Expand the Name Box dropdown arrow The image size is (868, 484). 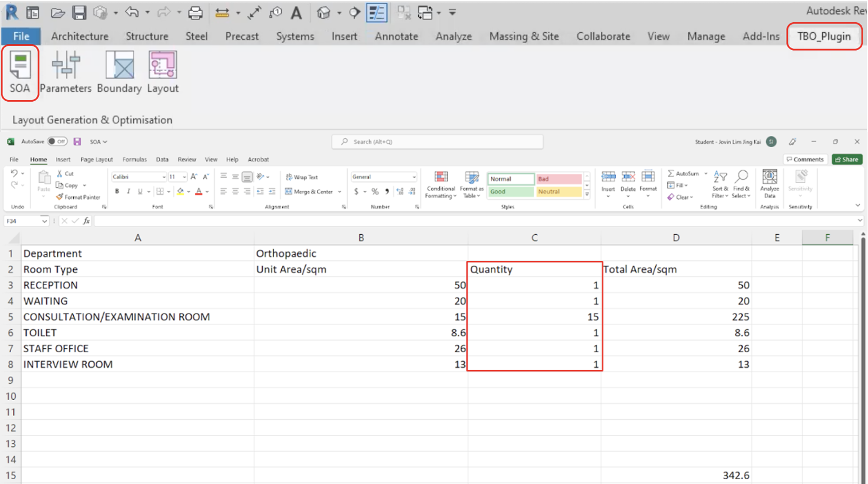(44, 221)
